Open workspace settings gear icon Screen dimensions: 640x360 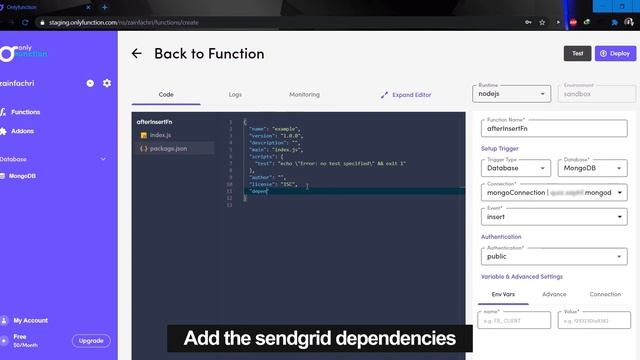coord(107,83)
